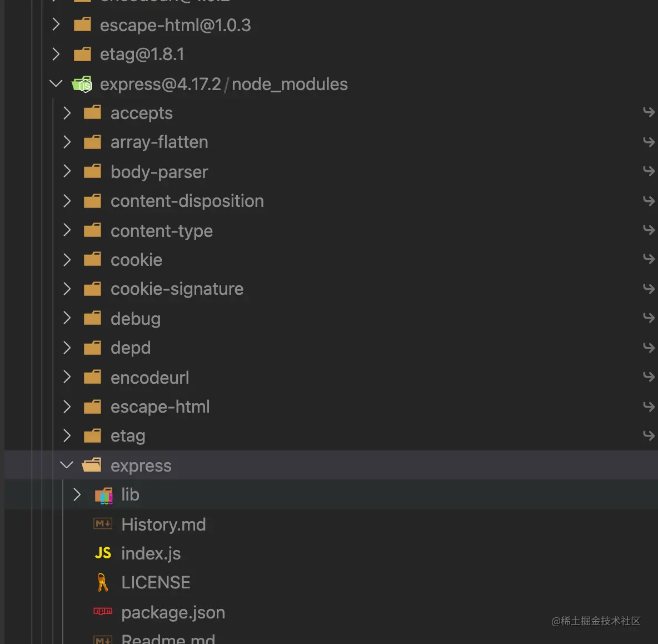Open the History.md file

[x=163, y=524]
